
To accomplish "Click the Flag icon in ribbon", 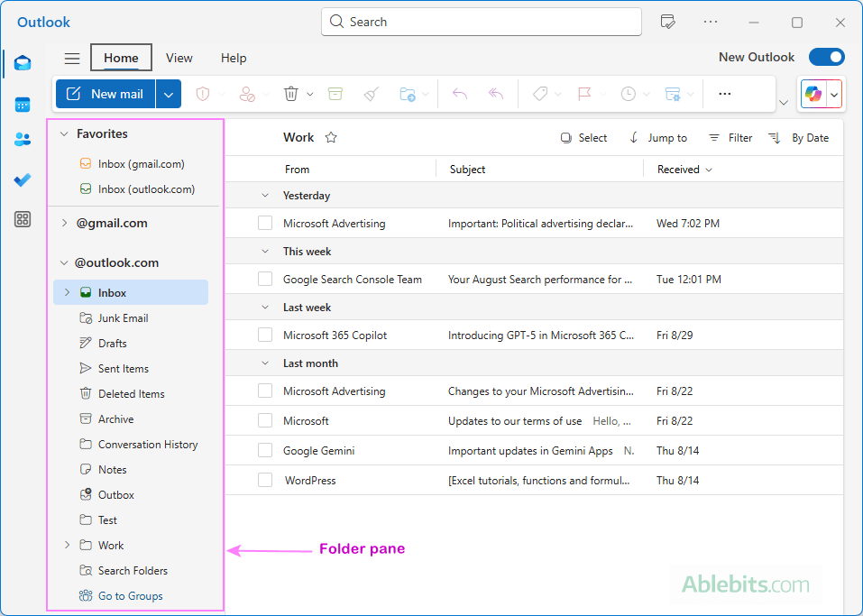I will click(584, 94).
